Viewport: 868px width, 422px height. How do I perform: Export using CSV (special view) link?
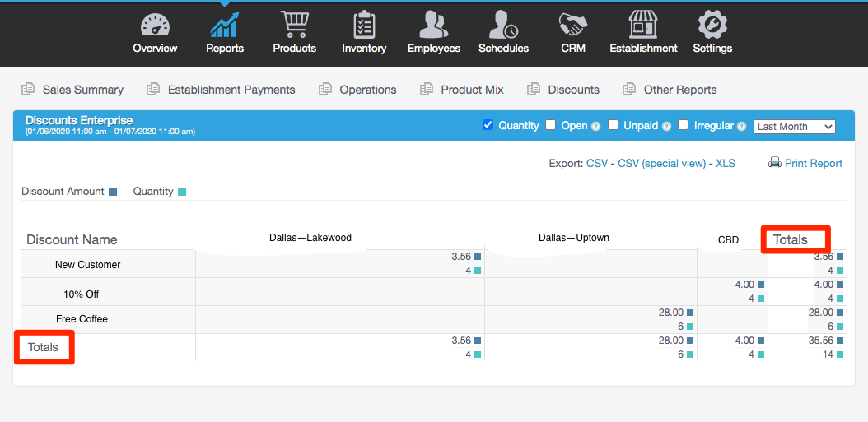661,163
